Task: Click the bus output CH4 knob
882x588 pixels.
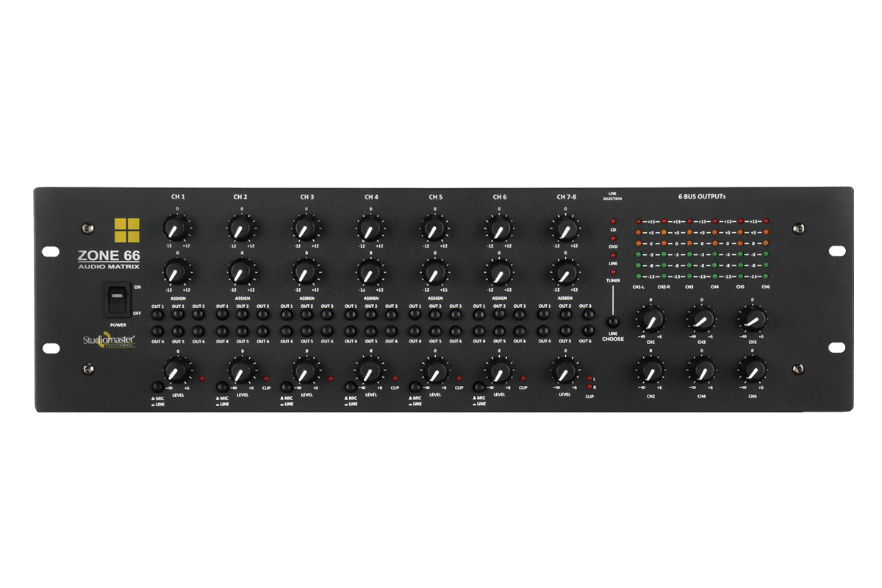Action: 701,370
